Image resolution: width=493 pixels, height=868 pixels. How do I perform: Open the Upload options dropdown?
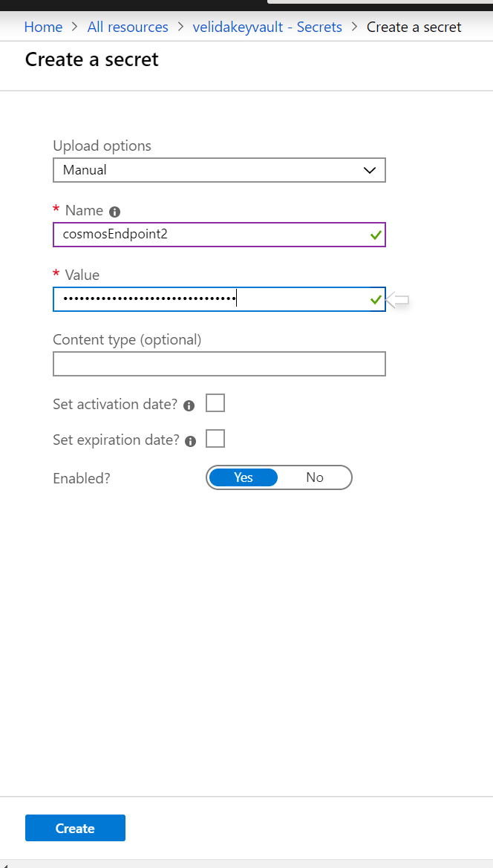point(219,170)
